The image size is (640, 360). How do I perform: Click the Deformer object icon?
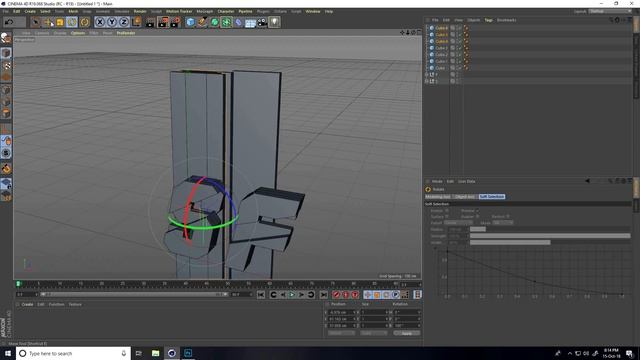(x=238, y=22)
